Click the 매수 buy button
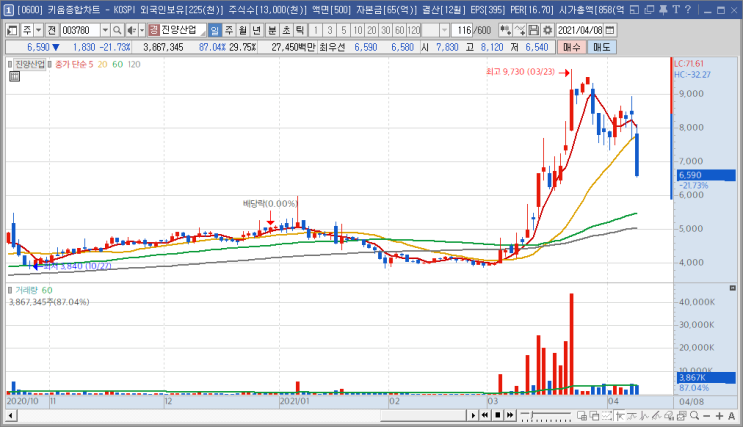743x427 pixels. point(571,47)
